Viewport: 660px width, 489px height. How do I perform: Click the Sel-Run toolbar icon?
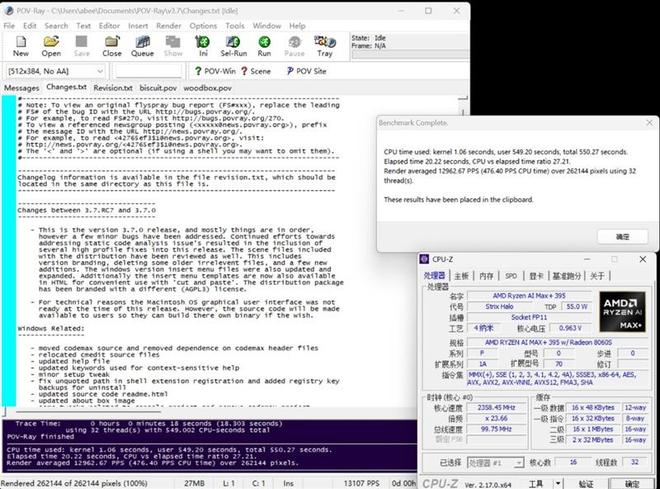pyautogui.click(x=233, y=46)
